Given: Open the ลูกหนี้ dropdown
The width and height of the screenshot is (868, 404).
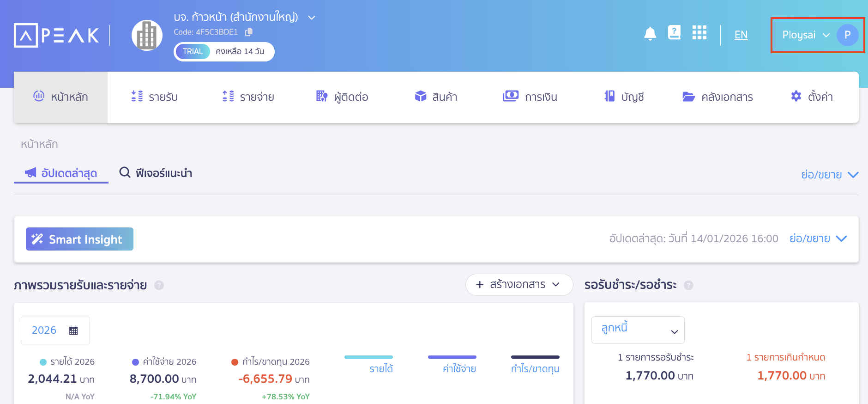Looking at the screenshot, I should [638, 330].
